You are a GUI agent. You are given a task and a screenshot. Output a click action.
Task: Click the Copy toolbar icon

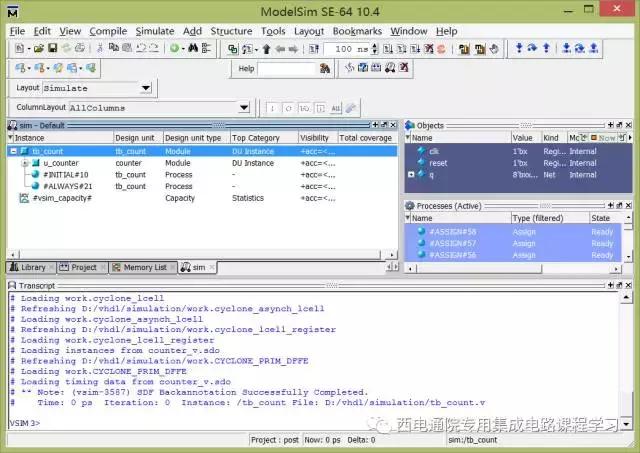113,48
